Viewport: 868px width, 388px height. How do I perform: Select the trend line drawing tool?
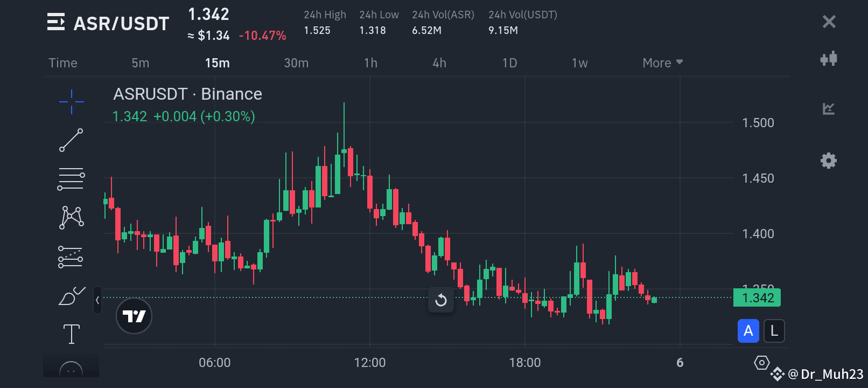(72, 141)
